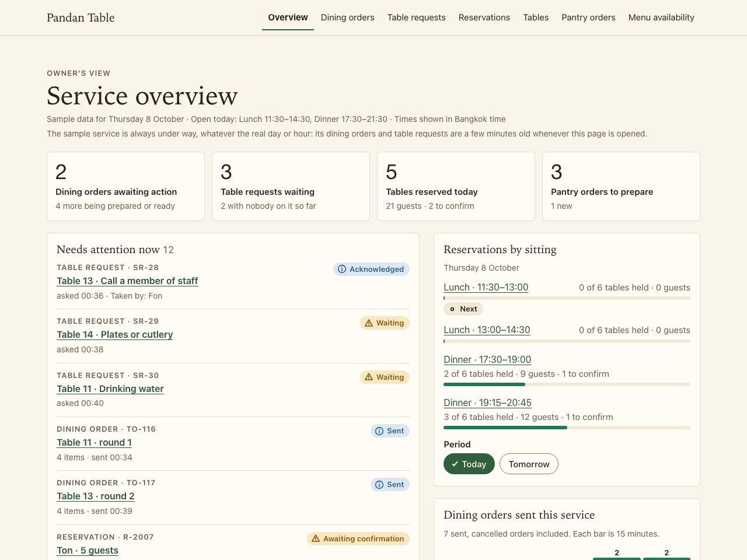Open the Dinner 17:30–19:00 sitting
Screen dimensions: 747x560
487,360
